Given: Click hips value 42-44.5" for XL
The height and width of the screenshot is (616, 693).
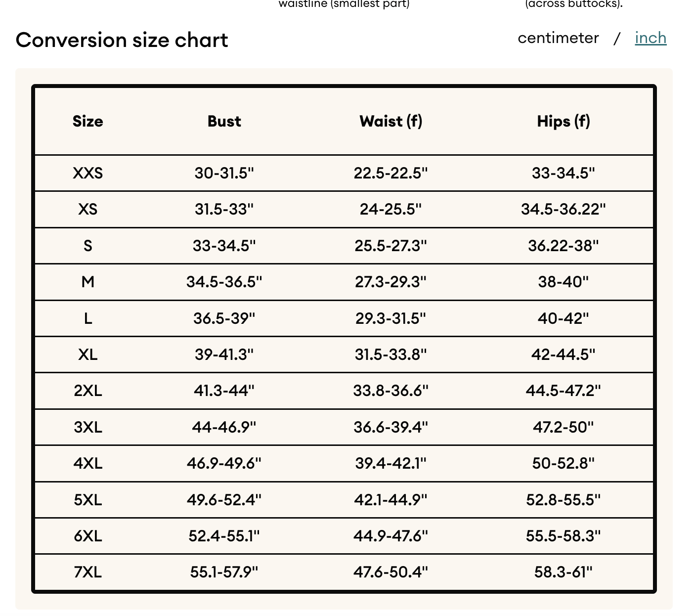Looking at the screenshot, I should click(563, 354).
